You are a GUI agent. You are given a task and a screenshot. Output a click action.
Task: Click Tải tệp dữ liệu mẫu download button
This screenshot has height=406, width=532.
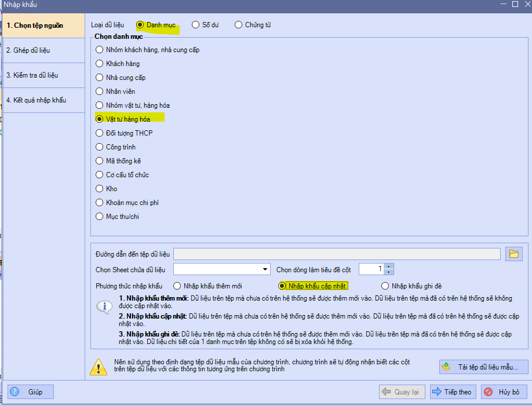pyautogui.click(x=484, y=367)
